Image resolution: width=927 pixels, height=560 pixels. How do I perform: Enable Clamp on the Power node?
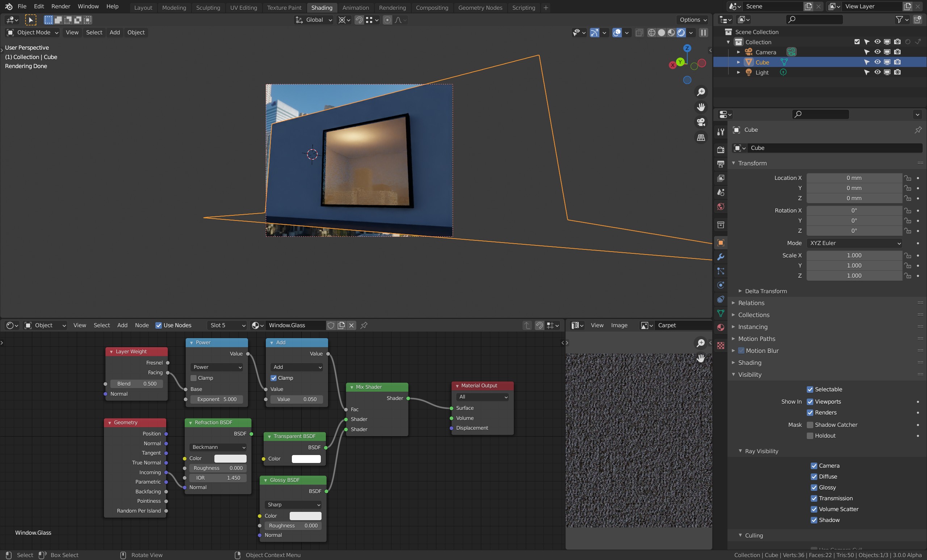point(194,378)
